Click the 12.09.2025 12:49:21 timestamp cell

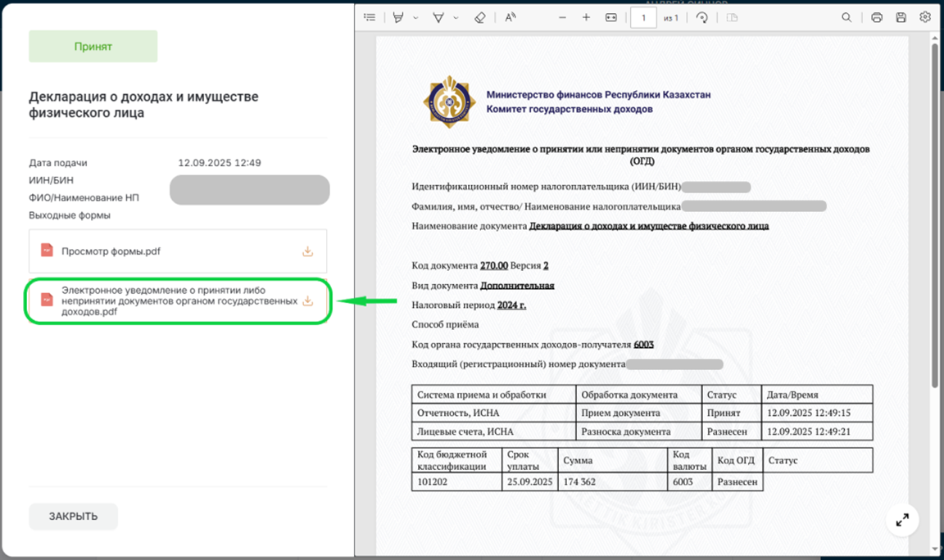coord(817,431)
